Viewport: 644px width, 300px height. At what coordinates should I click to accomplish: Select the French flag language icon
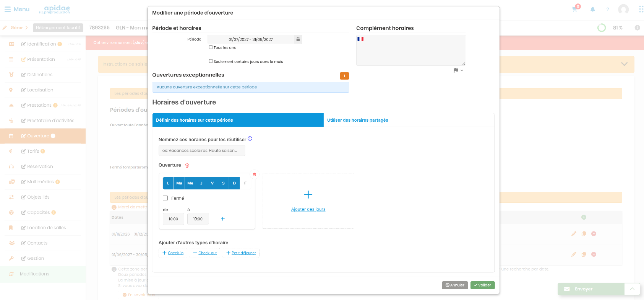[360, 39]
